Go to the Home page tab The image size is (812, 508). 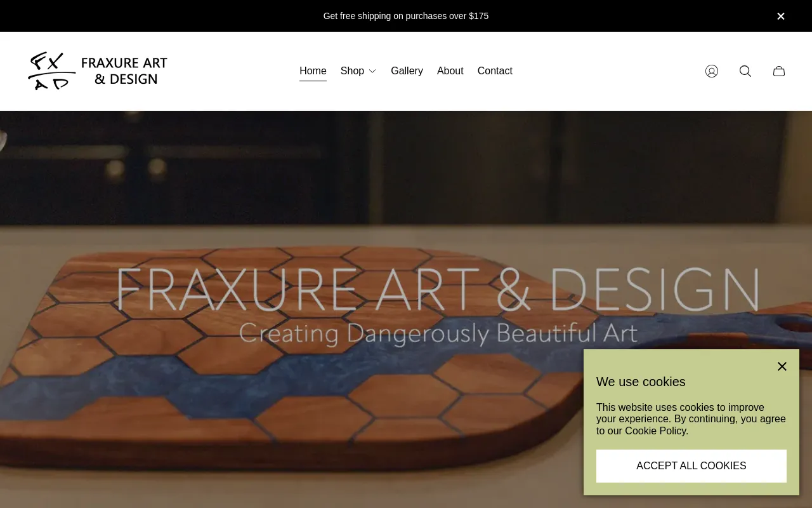click(x=313, y=71)
